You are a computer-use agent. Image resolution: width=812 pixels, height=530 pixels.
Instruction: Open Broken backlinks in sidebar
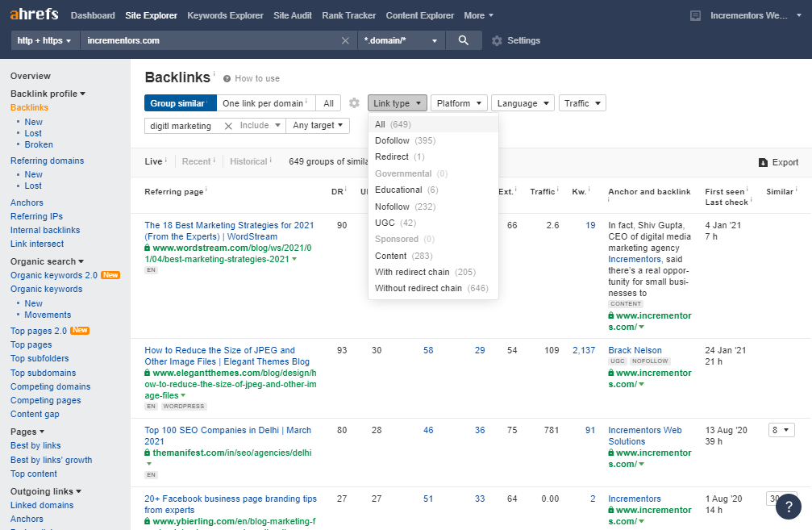click(39, 144)
